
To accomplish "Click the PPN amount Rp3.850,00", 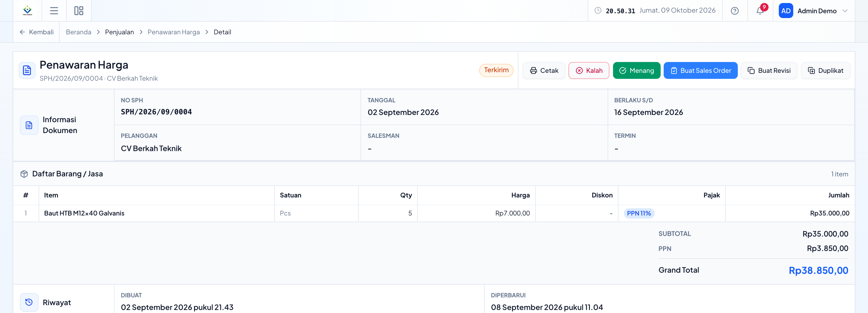I will click(827, 248).
